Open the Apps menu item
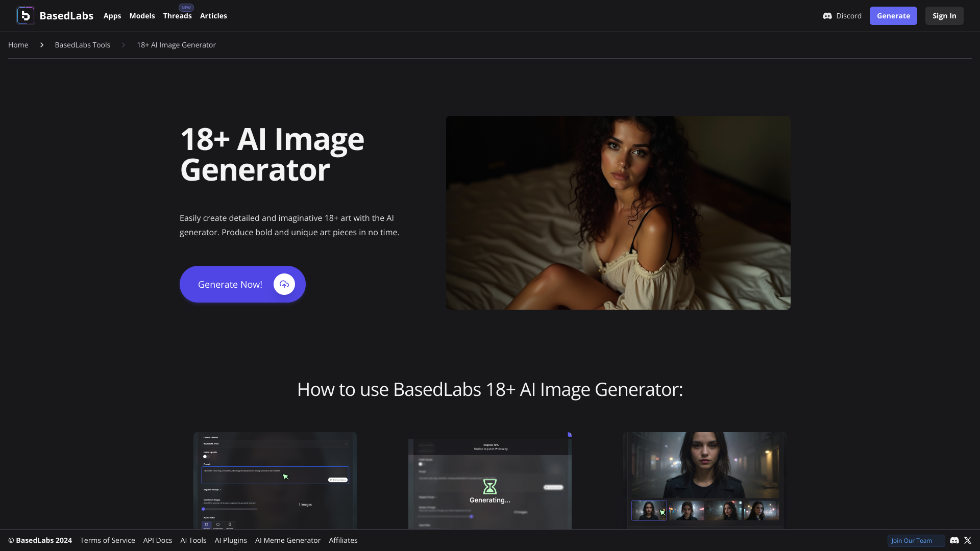Viewport: 980px width, 551px height. [112, 15]
